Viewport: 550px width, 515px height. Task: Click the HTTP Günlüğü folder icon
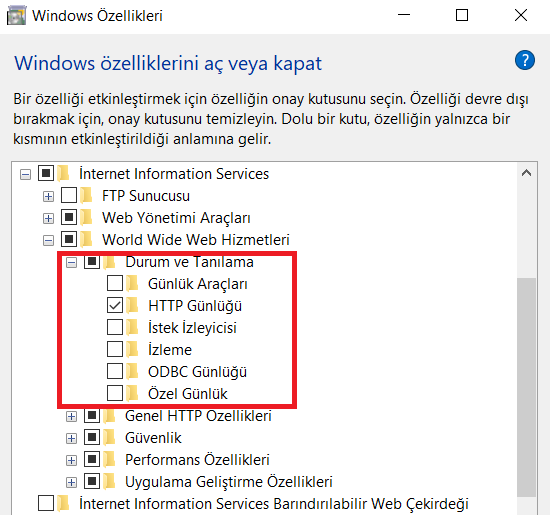pos(132,306)
